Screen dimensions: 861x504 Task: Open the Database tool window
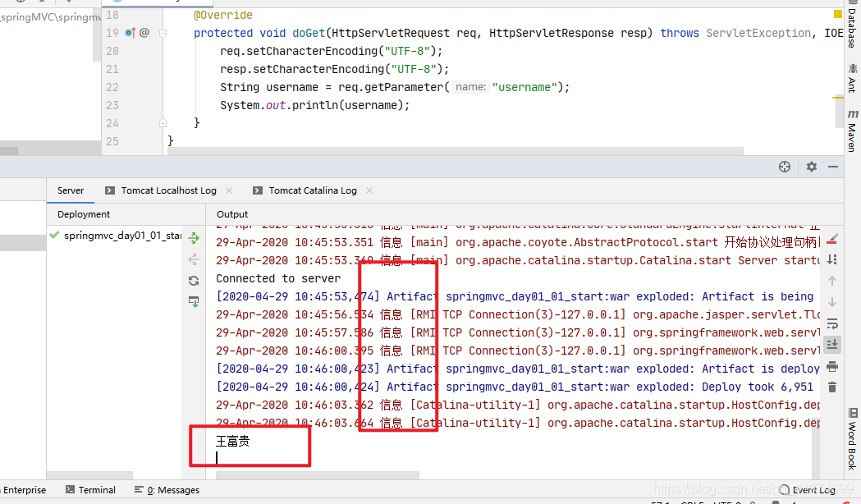tap(852, 25)
